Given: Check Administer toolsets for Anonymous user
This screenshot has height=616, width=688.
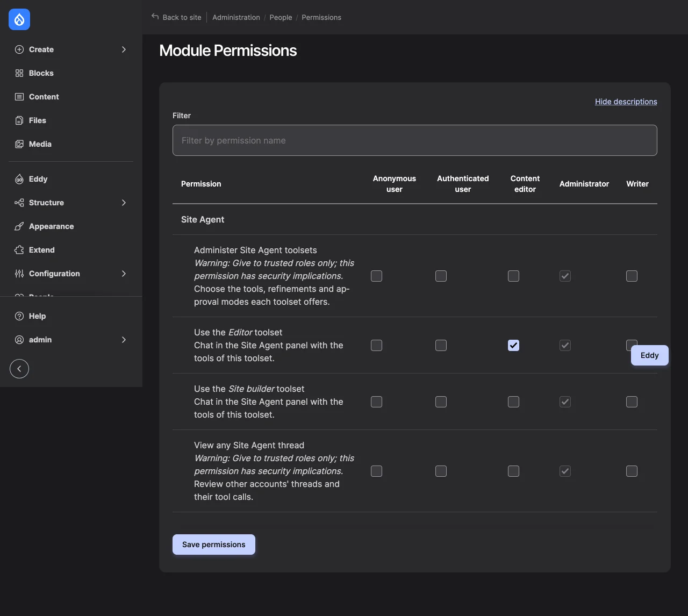Looking at the screenshot, I should click(x=377, y=276).
